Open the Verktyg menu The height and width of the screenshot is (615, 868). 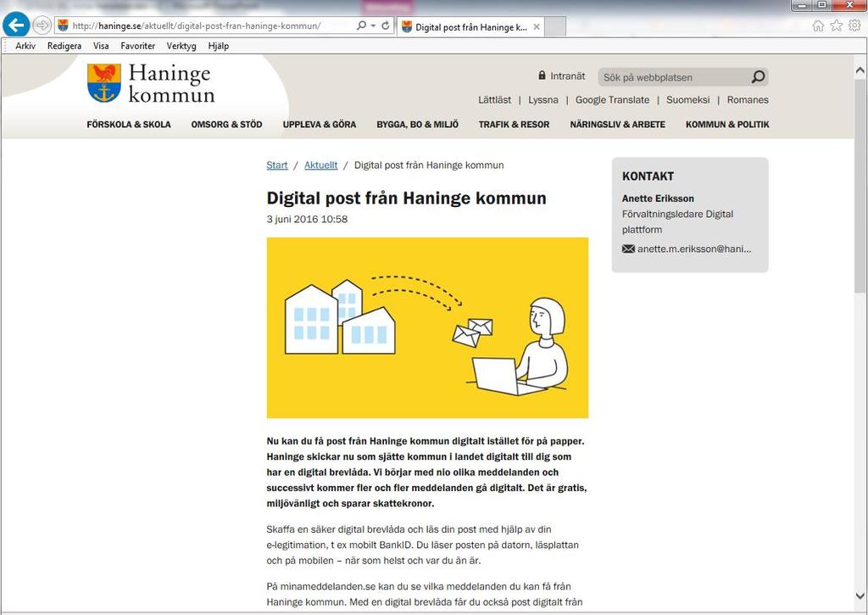181,46
